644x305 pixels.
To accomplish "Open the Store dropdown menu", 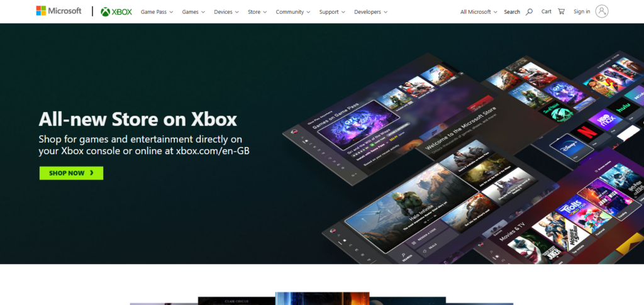I will tap(257, 12).
